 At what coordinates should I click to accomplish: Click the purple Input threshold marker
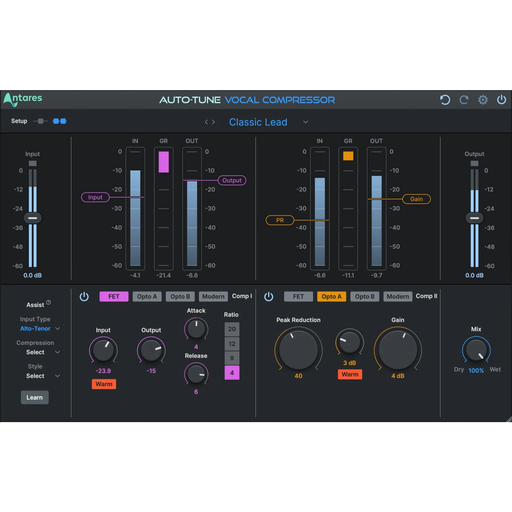95,197
